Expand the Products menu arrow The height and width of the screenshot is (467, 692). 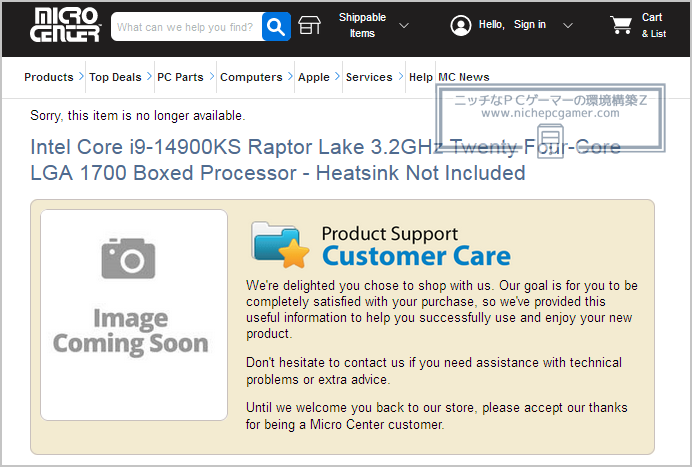pos(81,76)
